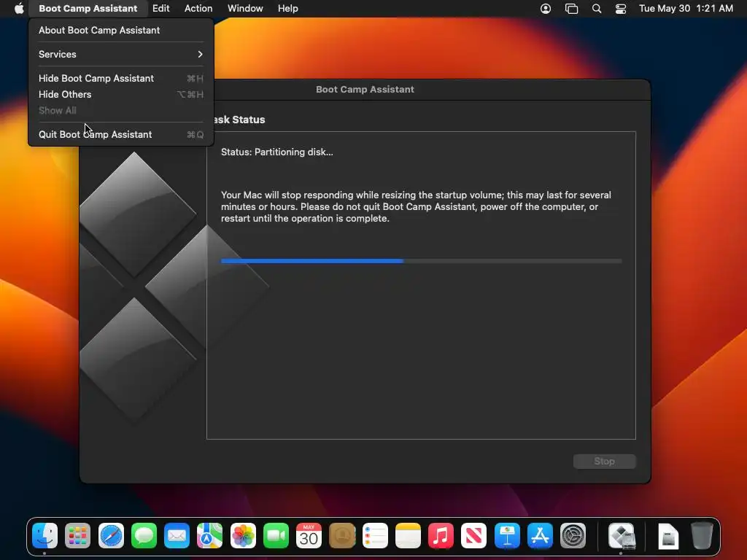
Task: Select About Boot Camp Assistant
Action: pyautogui.click(x=121, y=30)
